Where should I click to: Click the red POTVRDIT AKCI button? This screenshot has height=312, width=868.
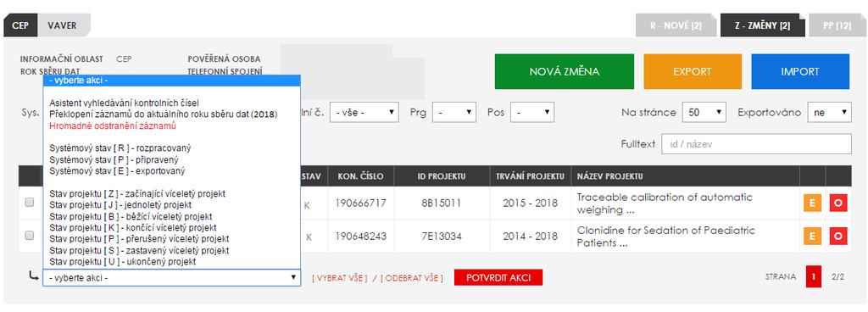point(498,278)
